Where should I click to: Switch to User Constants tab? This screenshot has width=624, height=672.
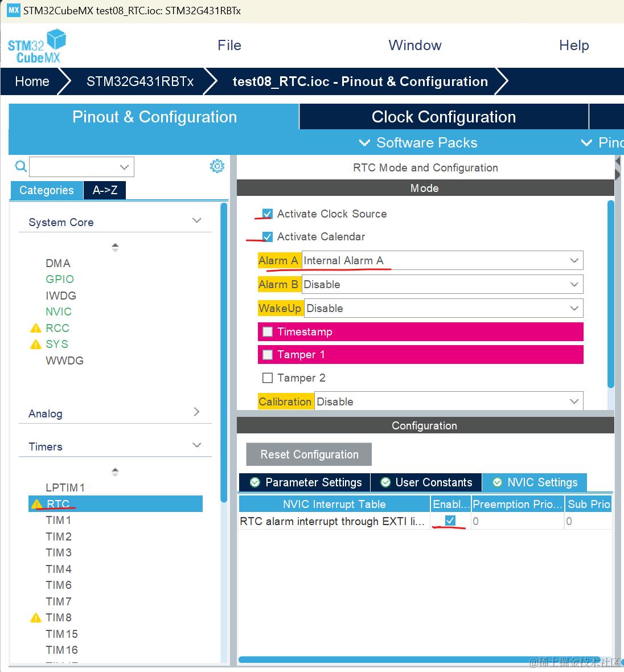pos(426,482)
